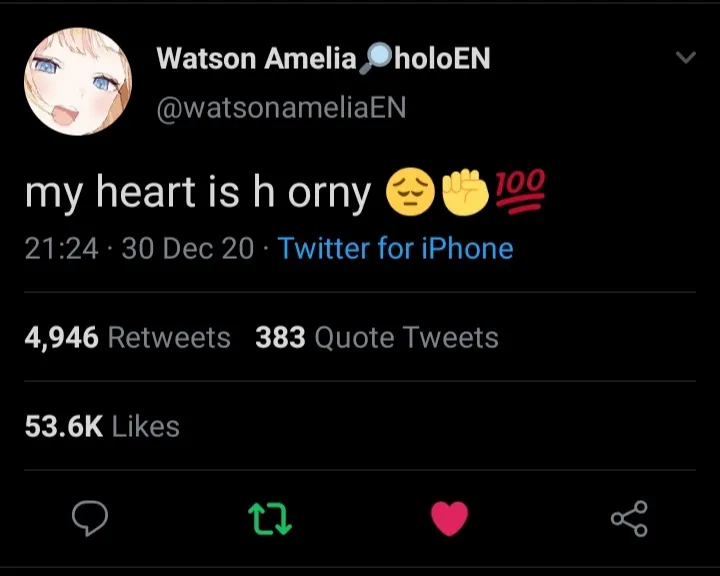View the 4,946 Retweets list
Viewport: 720px width, 576px height.
(128, 338)
